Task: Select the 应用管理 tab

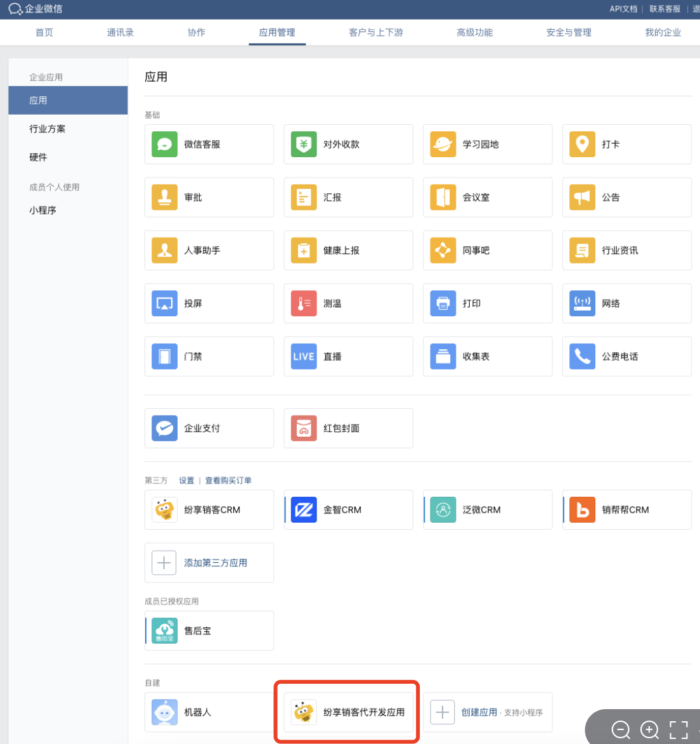Action: point(277,33)
